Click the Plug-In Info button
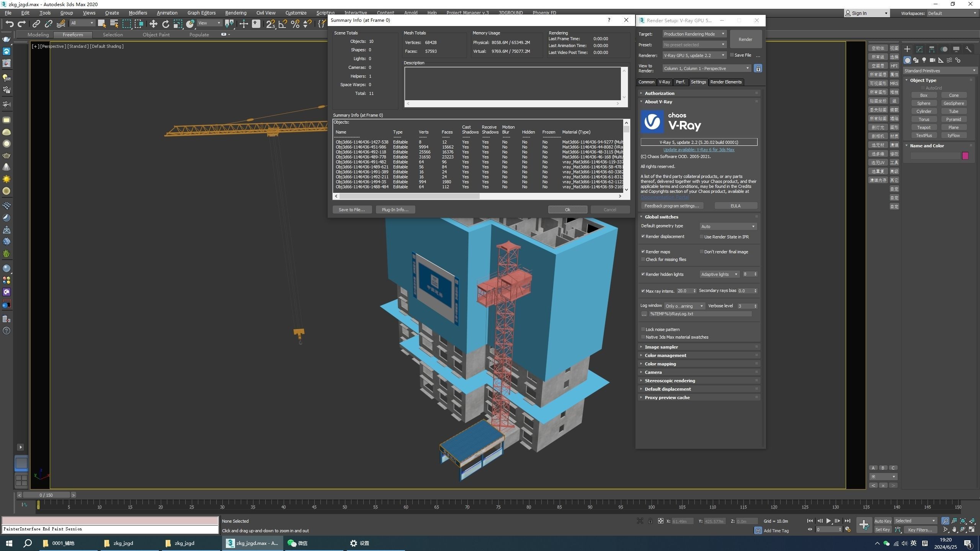This screenshot has width=980, height=551. 395,210
